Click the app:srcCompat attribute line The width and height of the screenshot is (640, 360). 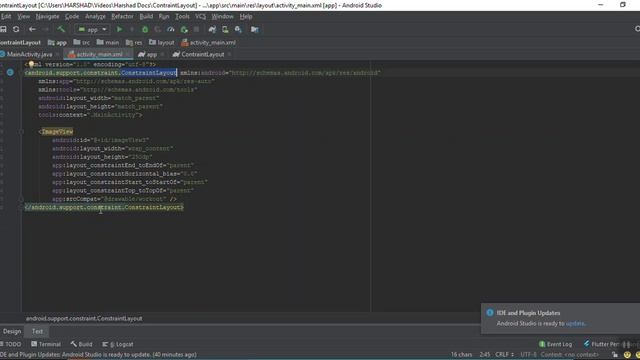114,199
